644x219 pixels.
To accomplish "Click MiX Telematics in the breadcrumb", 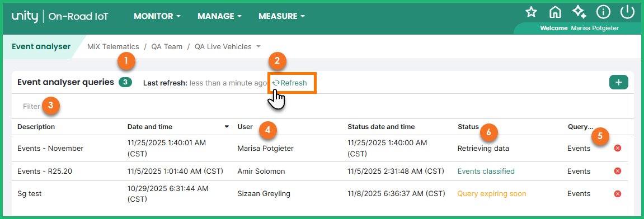I will pos(113,47).
